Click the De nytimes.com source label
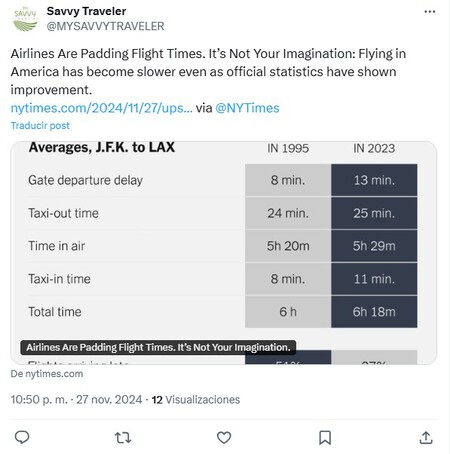 click(x=47, y=374)
